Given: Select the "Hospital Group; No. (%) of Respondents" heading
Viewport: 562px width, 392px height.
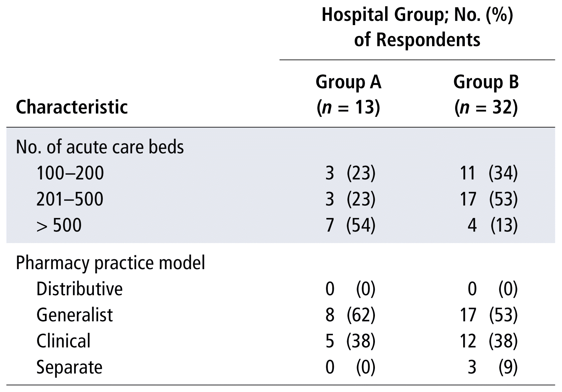Looking at the screenshot, I should coord(417,27).
